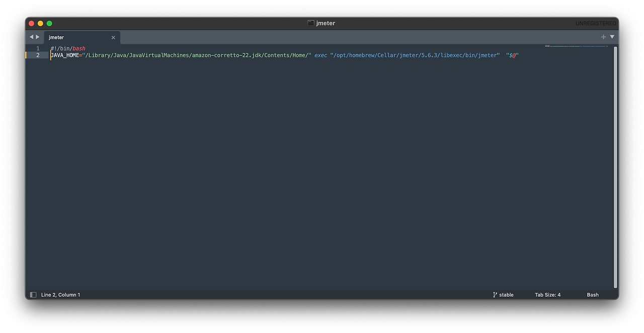The image size is (644, 333).
Task: Click the jmeter file icon in title bar
Action: point(311,23)
